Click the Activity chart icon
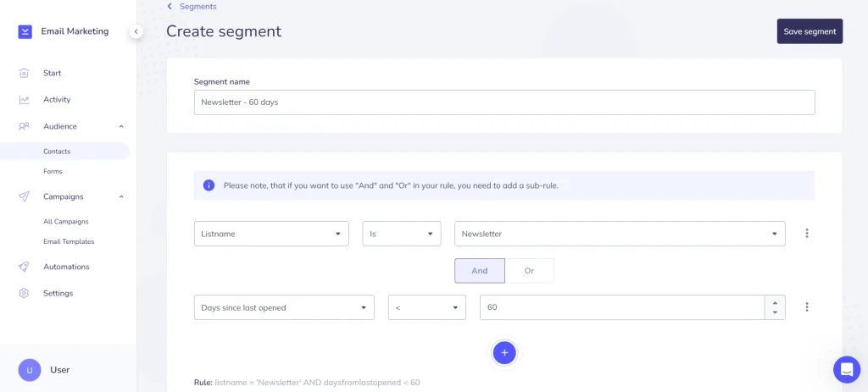 24,100
